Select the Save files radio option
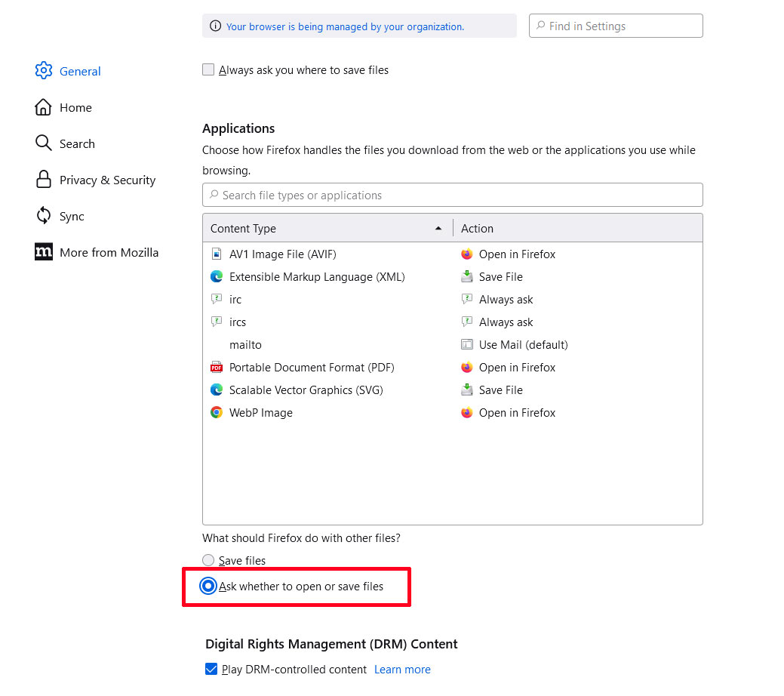784x696 pixels. click(x=208, y=560)
